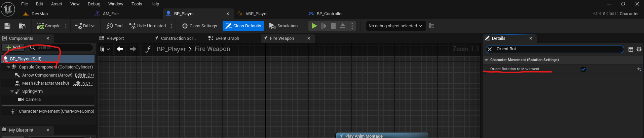Viewport: 644px width, 138px height.
Task: Click the Eject icon
Action: (343, 26)
